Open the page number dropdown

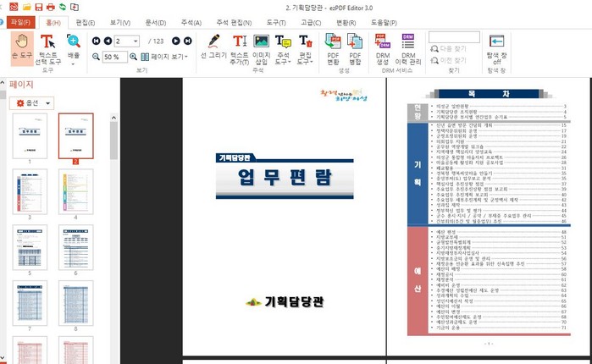(136, 41)
